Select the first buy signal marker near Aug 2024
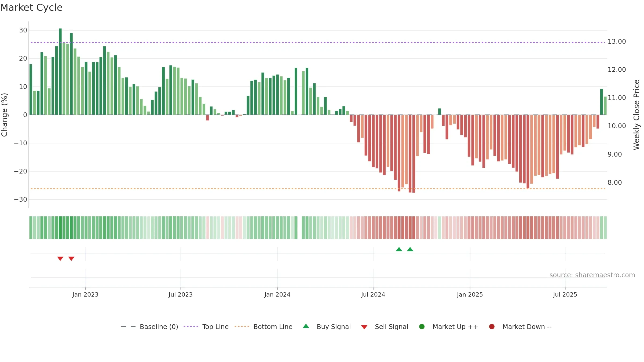 (399, 249)
